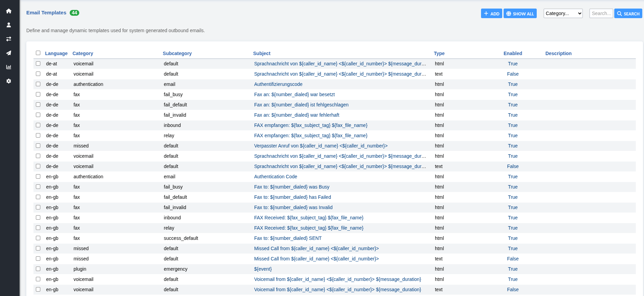Sort by the Subcategory column header

pos(177,53)
